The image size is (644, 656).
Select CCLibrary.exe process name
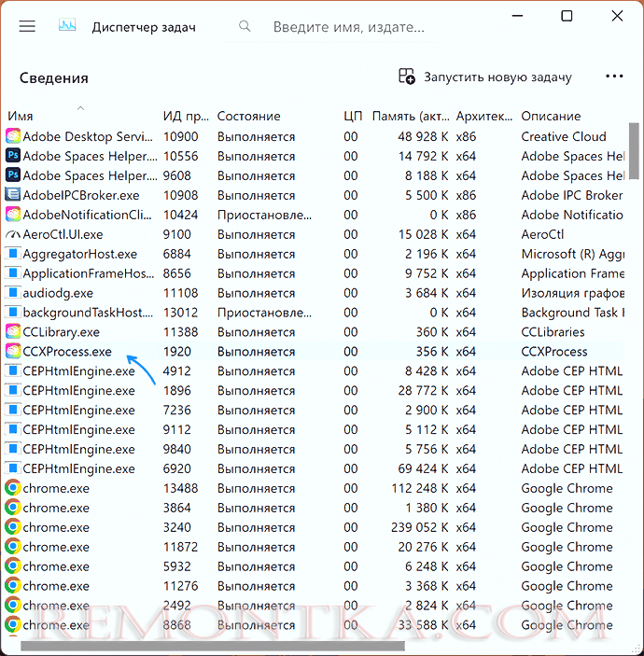click(x=61, y=332)
